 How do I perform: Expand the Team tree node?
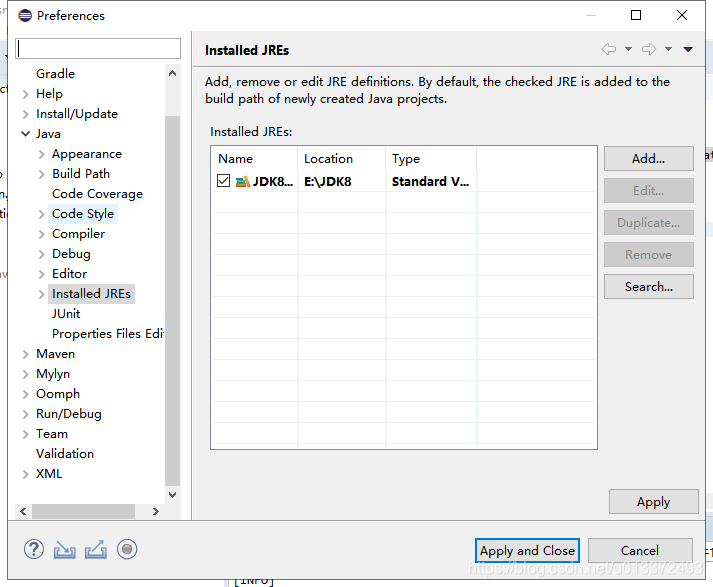coord(25,434)
